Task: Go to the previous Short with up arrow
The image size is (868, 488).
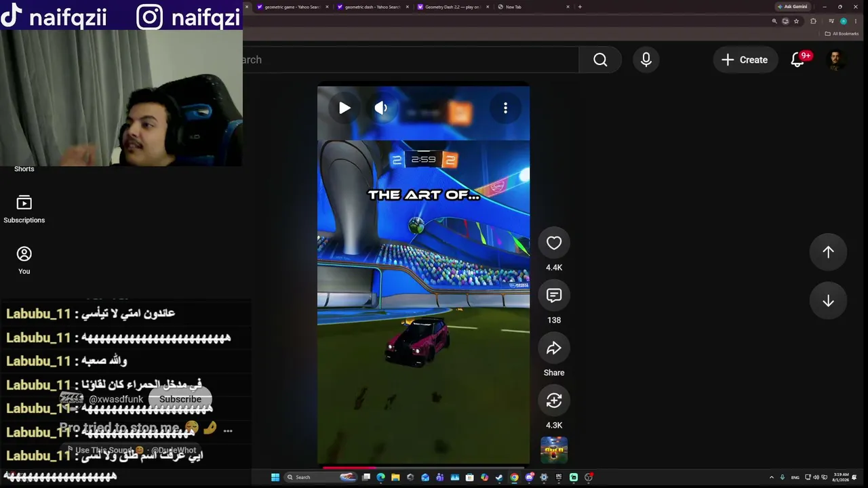Action: tap(828, 252)
